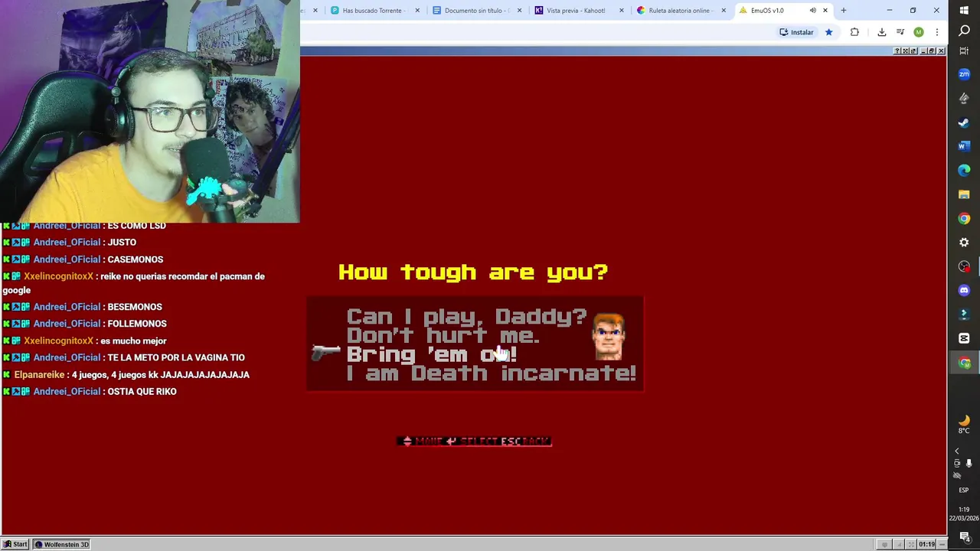Select the EmuOS v1.0 tab
Viewport: 980px width, 551px height.
click(783, 11)
